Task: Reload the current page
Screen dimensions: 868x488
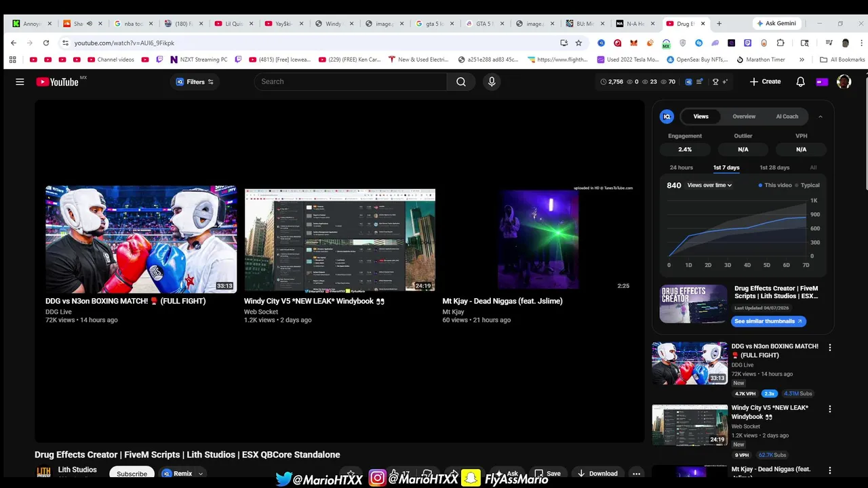Action: [x=46, y=43]
